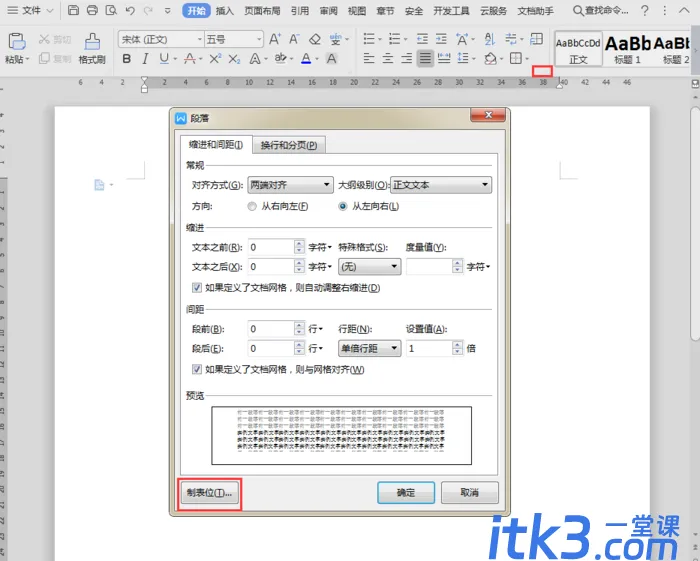Image resolution: width=700 pixels, height=561 pixels.
Task: Open the Review ribbon tab
Action: pyautogui.click(x=329, y=11)
